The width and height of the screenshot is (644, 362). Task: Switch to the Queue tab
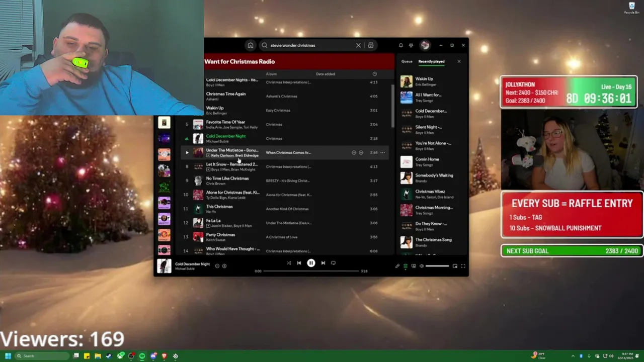[407, 61]
